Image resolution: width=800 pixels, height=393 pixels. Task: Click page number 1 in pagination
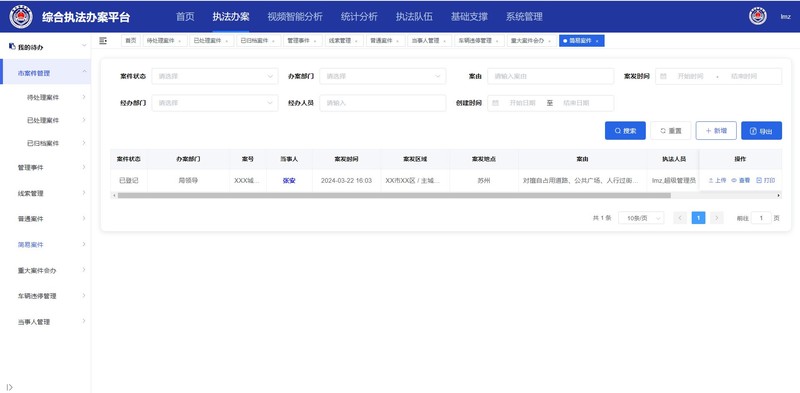tap(698, 218)
